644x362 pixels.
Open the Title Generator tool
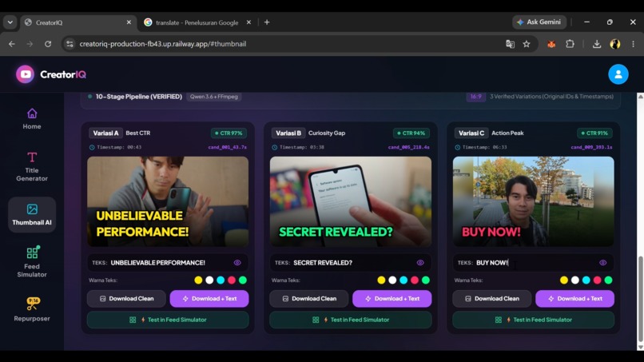[32, 166]
